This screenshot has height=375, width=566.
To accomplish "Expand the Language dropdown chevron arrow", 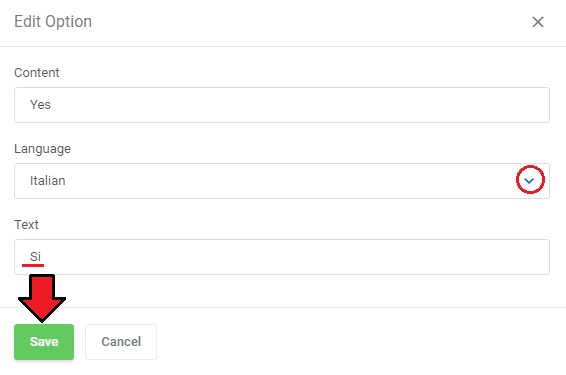I will click(529, 181).
